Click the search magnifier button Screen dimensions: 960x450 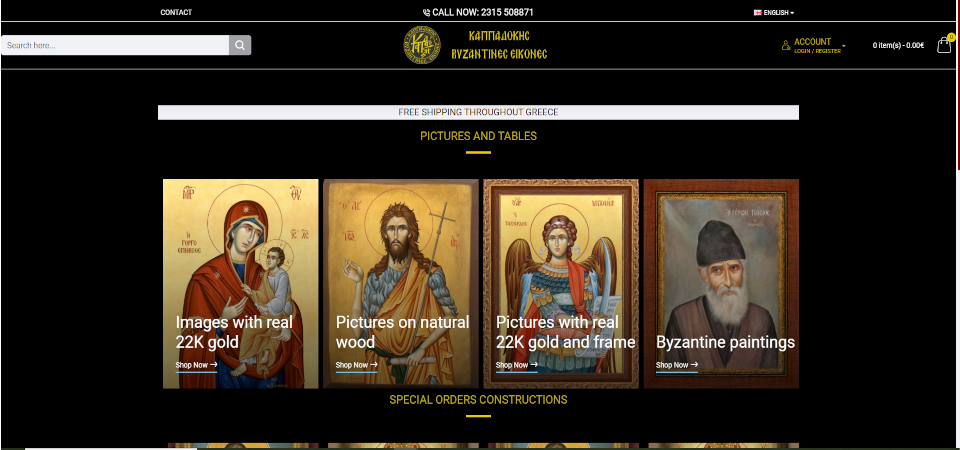pyautogui.click(x=240, y=45)
